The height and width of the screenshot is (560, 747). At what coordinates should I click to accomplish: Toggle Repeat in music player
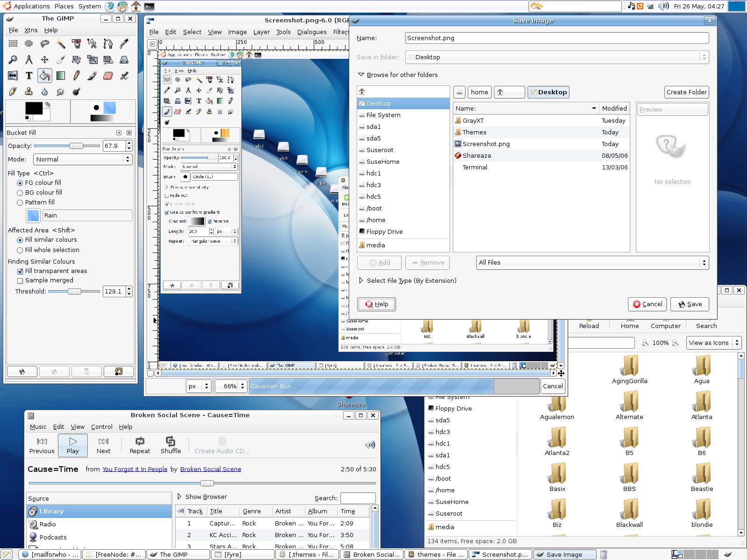tap(140, 445)
